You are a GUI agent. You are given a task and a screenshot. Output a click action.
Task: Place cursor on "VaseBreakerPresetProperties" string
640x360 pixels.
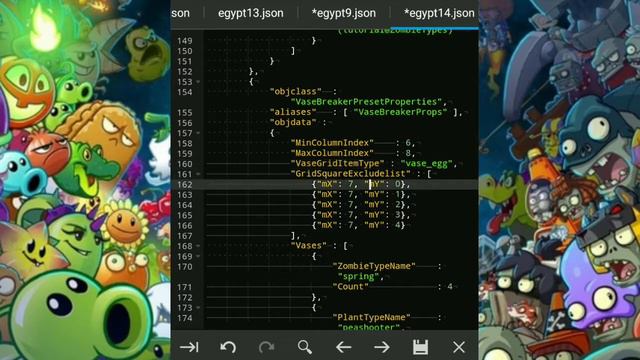368,102
